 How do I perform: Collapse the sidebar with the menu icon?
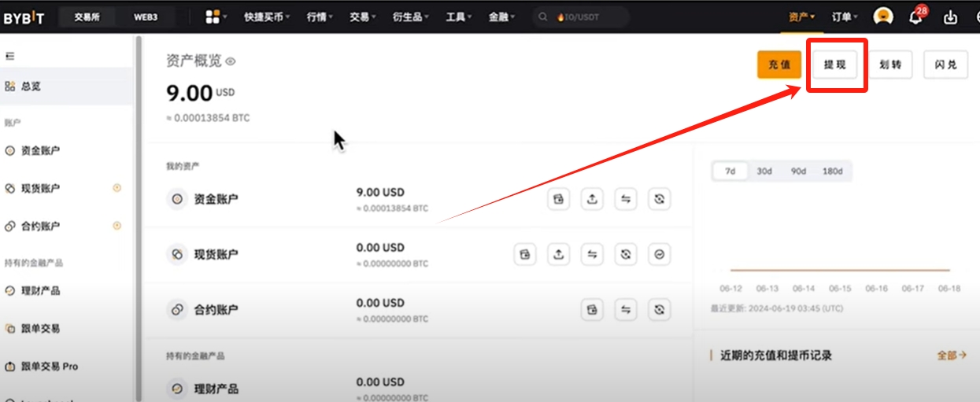(10, 56)
